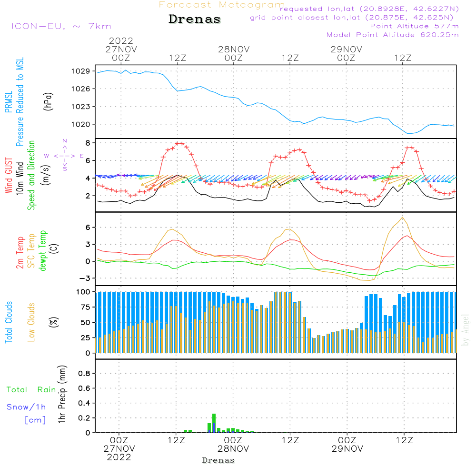Screen dimensions: 476x476
Task: Click the 0.4 precipitation tick value
Action: (x=84, y=404)
